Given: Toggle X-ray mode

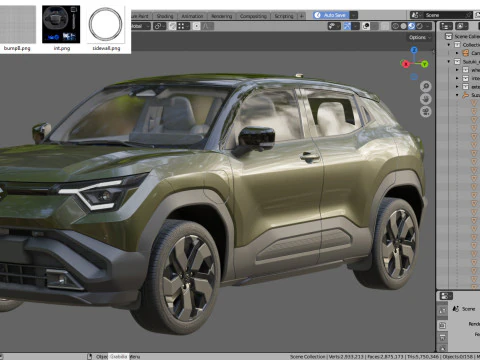Looking at the screenshot, I should click(x=385, y=26).
